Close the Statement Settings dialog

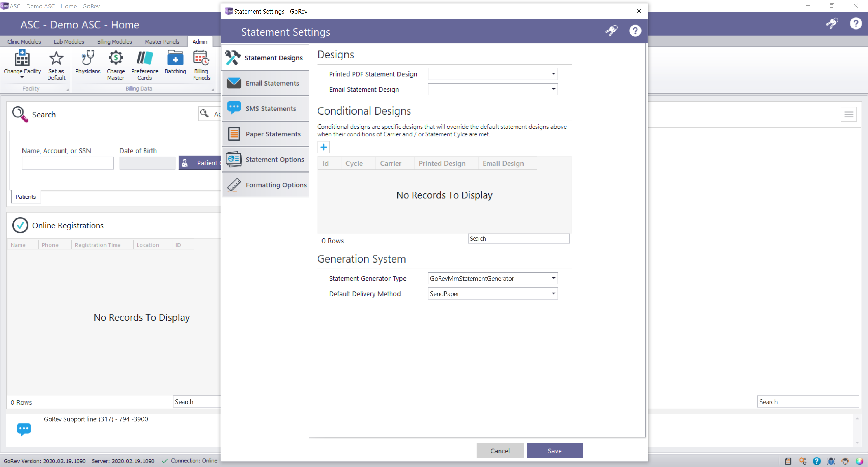(x=639, y=11)
